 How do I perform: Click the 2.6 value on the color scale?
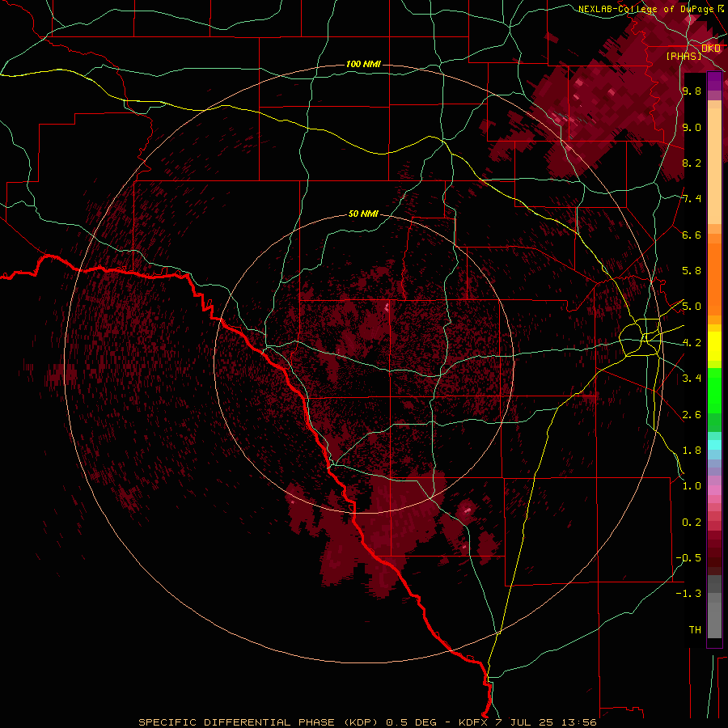(692, 415)
